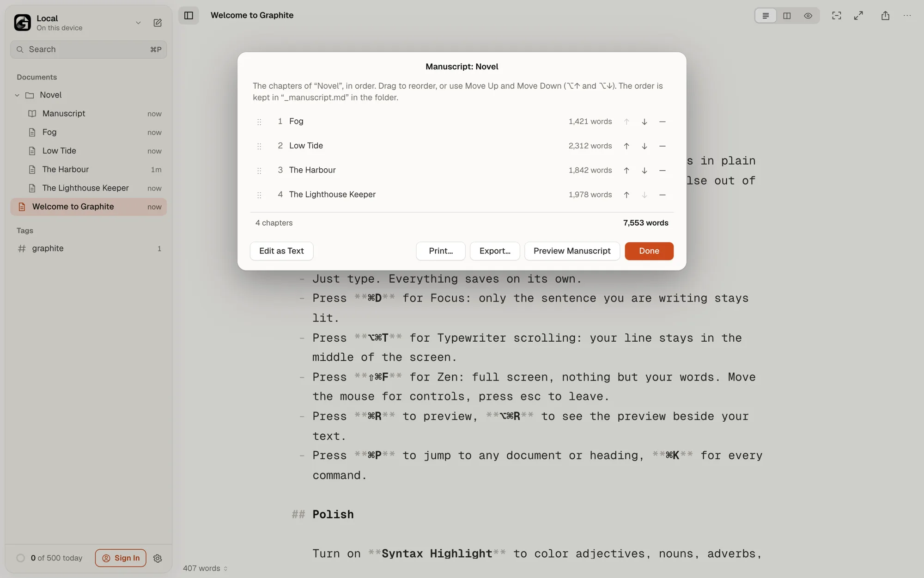Click Preview Manuscript button
This screenshot has height=578, width=924.
click(x=572, y=251)
